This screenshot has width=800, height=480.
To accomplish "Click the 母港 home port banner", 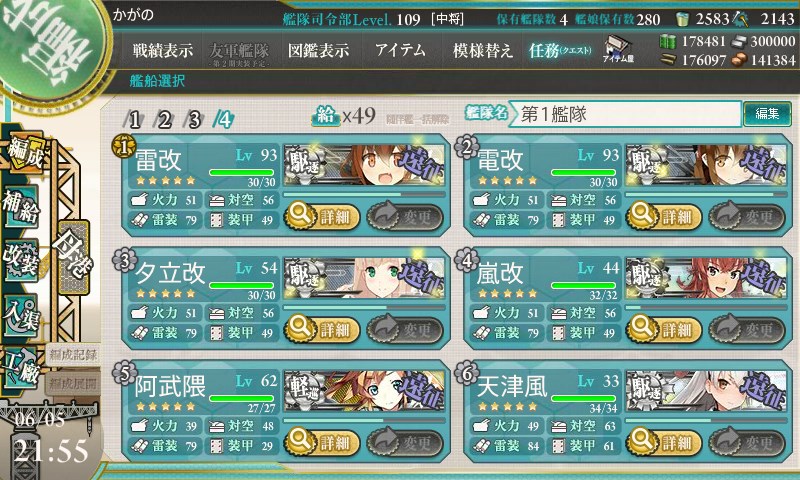I will (x=73, y=257).
